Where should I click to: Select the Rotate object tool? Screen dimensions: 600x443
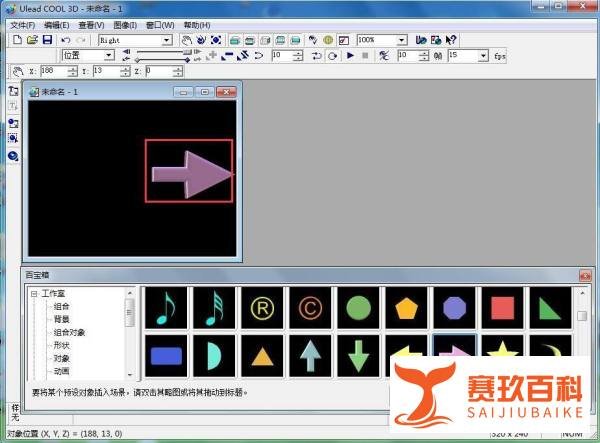(x=201, y=40)
